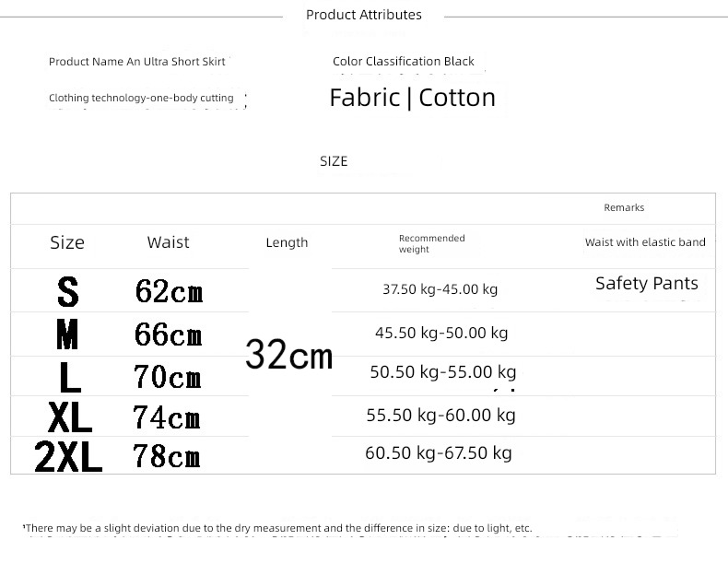Click the Fabric | Cotton label
This screenshot has height=575, width=728.
pyautogui.click(x=412, y=98)
